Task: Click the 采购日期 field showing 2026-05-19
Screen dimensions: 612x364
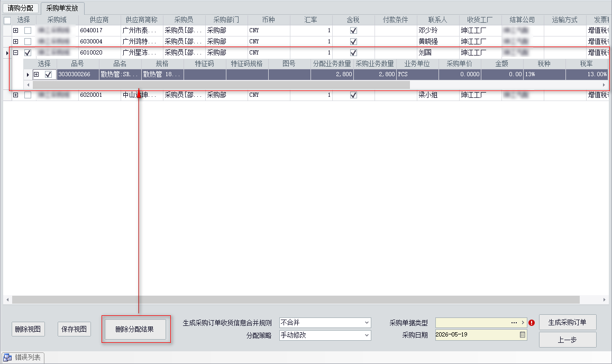Action: pyautogui.click(x=481, y=335)
